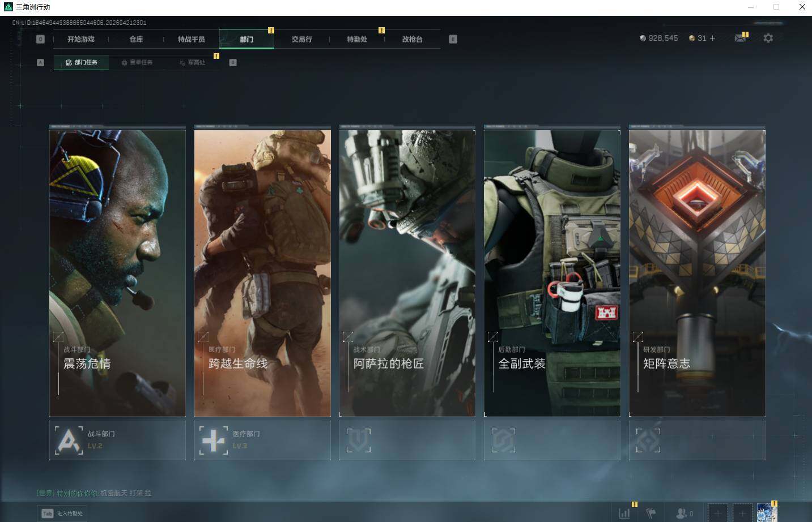Click the 928,545 currency amount
The image size is (812, 522).
click(663, 38)
